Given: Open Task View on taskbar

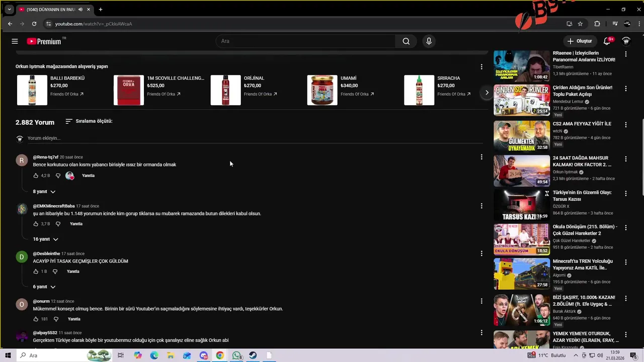Looking at the screenshot, I should 121,355.
